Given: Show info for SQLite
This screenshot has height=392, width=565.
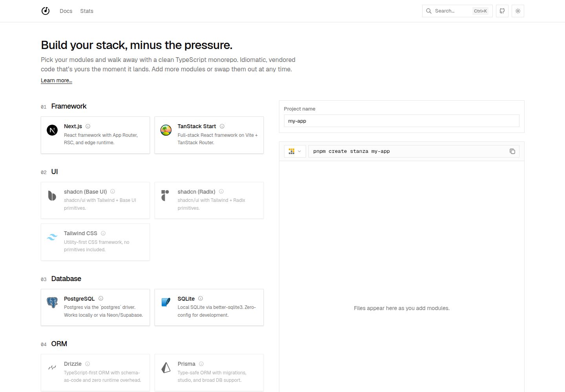Looking at the screenshot, I should pyautogui.click(x=200, y=298).
